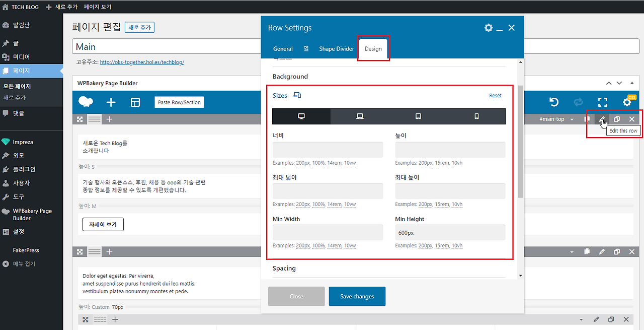Switch to the 열 tab
Viewport: 644px width, 330px height.
[x=306, y=49]
